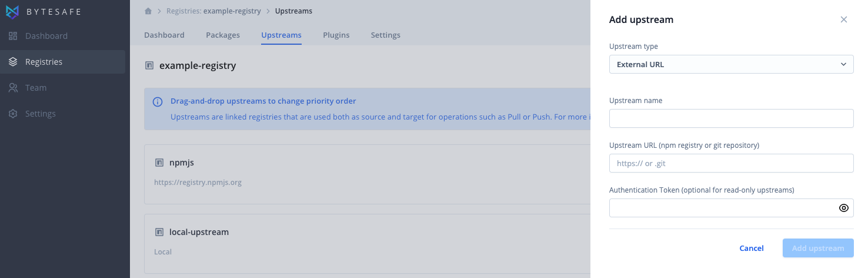This screenshot has height=278, width=868.
Task: Click the npm icon beside npmjs upstream
Action: coord(159,163)
